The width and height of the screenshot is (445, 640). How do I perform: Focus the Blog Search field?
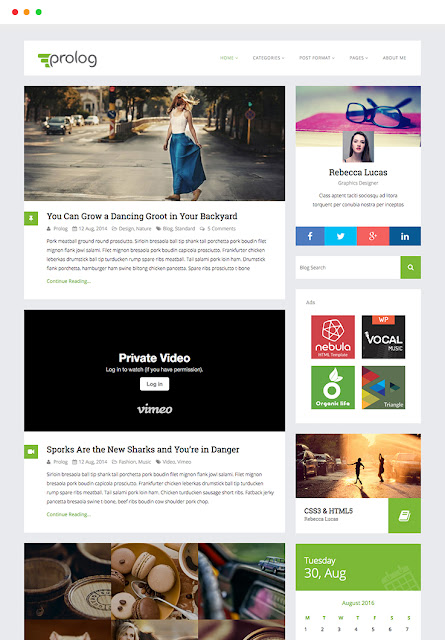(x=348, y=267)
